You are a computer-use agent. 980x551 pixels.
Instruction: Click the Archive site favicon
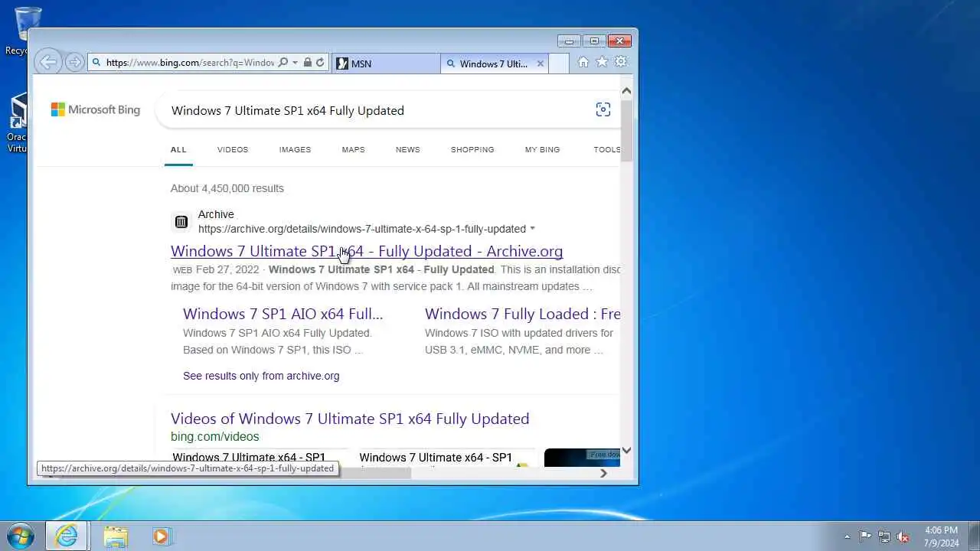(x=181, y=222)
